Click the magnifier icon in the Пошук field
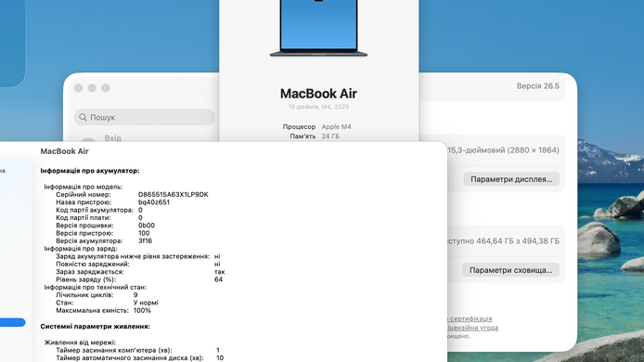Image resolution: width=644 pixels, height=362 pixels. (83, 117)
